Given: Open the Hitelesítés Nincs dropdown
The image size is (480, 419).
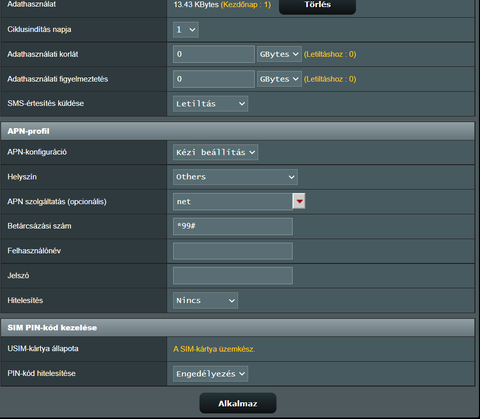Looking at the screenshot, I should coord(205,300).
